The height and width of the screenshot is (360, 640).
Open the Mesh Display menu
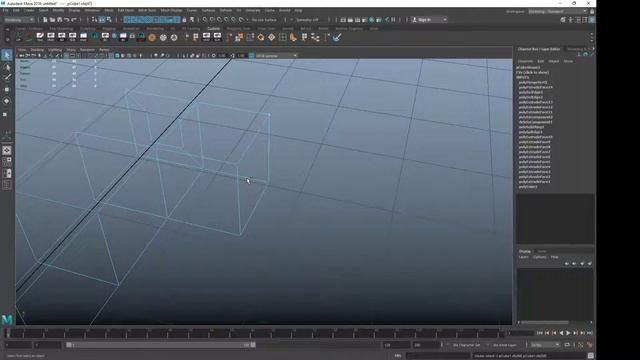click(x=171, y=10)
